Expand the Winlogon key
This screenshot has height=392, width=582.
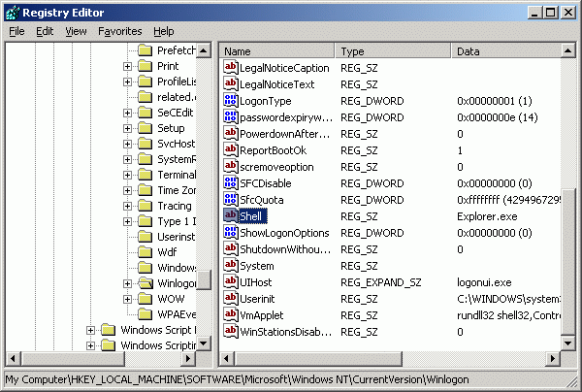127,283
